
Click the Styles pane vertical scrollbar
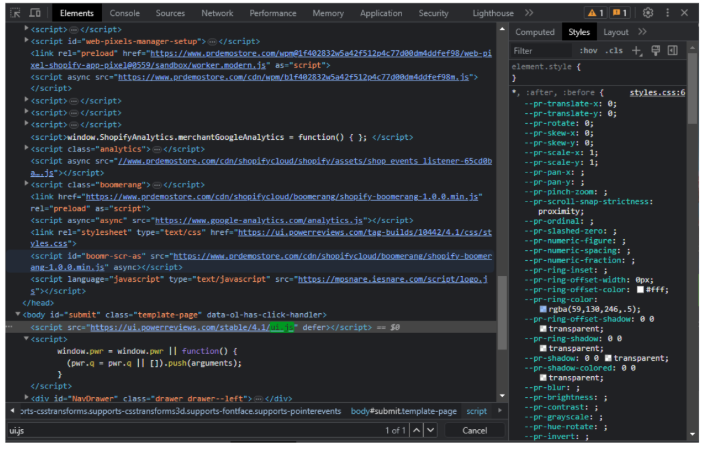pyautogui.click(x=693, y=88)
